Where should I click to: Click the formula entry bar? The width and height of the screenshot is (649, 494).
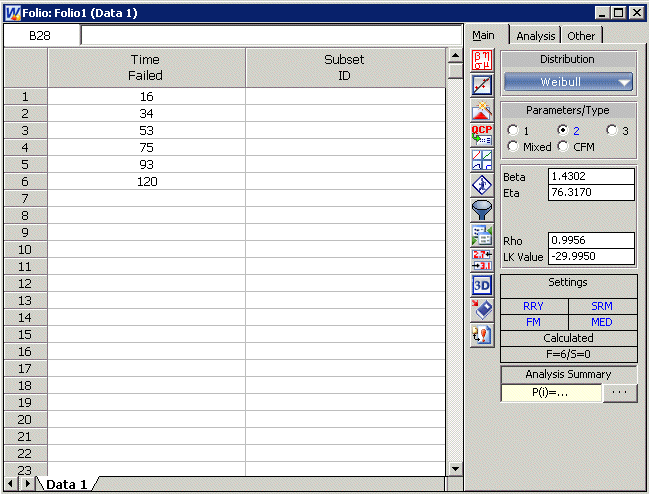click(x=272, y=36)
